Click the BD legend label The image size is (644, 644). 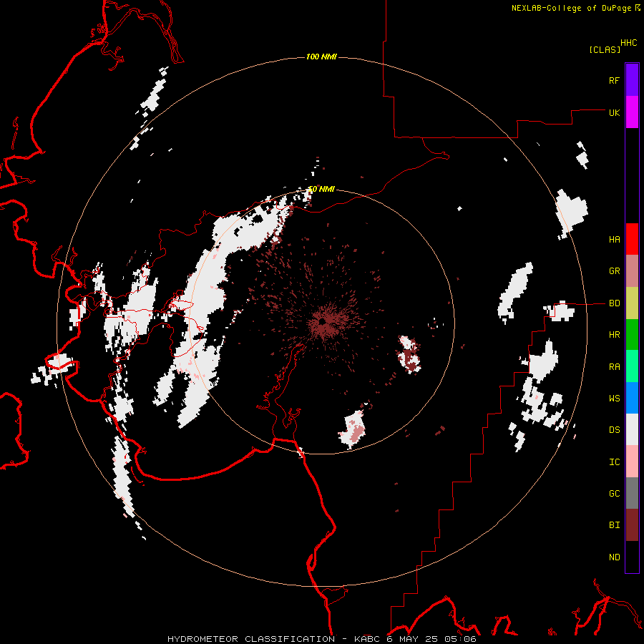(x=615, y=303)
